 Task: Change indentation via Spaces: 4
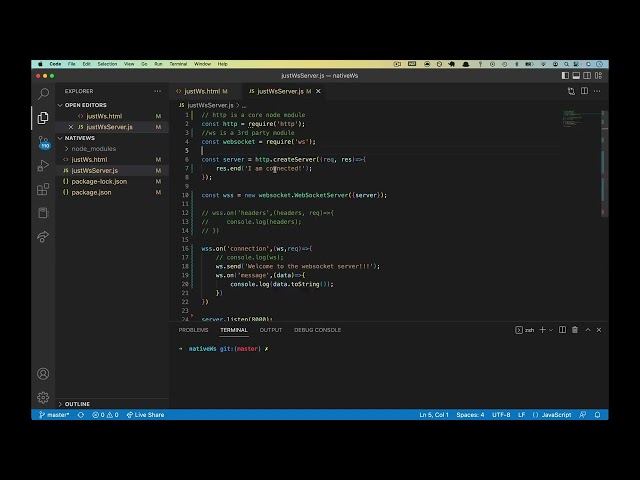click(470, 415)
